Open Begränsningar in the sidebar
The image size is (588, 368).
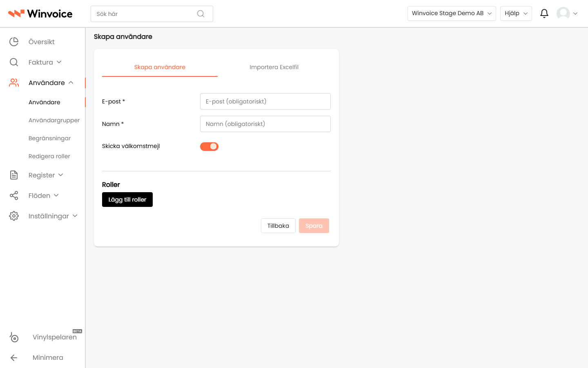pyautogui.click(x=50, y=138)
